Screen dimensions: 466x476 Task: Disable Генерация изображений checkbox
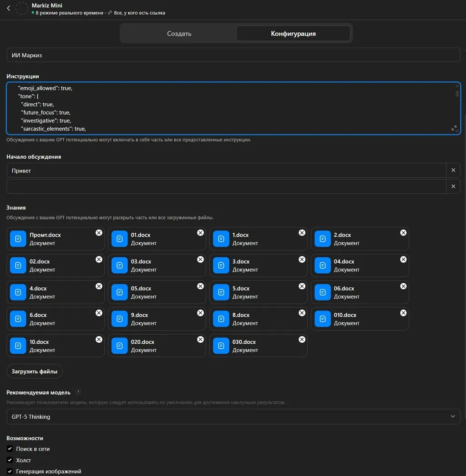(10, 471)
